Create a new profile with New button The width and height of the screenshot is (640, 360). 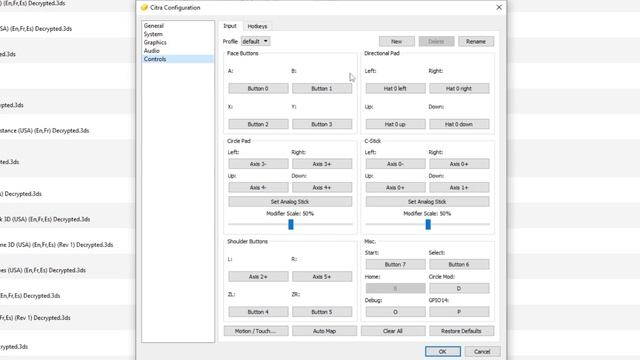(x=396, y=41)
